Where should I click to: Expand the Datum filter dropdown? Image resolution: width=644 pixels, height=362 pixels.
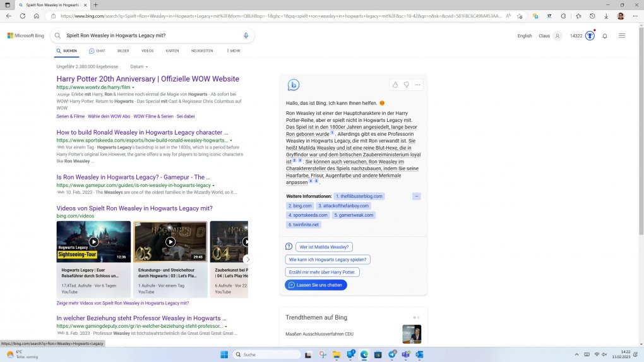(x=139, y=66)
